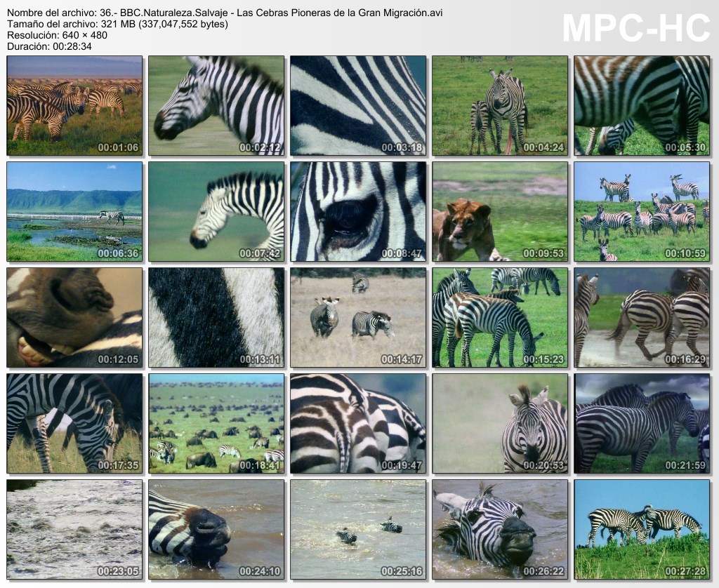Select the biting mouth thumbnail at 00:12:05
719x588 pixels.
click(74, 318)
